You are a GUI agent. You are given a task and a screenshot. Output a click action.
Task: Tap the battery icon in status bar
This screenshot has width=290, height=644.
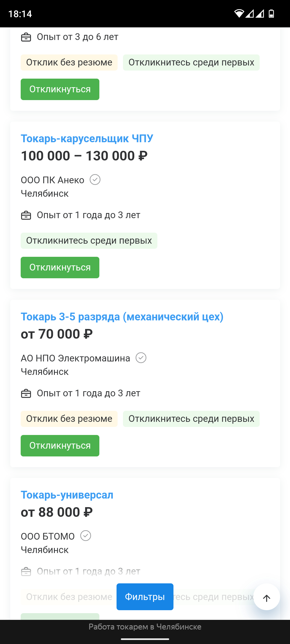[x=271, y=13]
